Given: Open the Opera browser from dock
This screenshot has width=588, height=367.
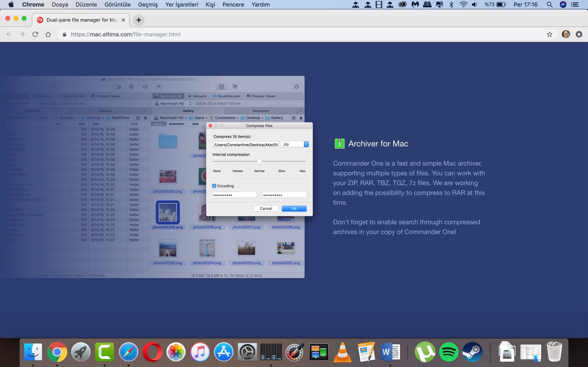Looking at the screenshot, I should 152,352.
